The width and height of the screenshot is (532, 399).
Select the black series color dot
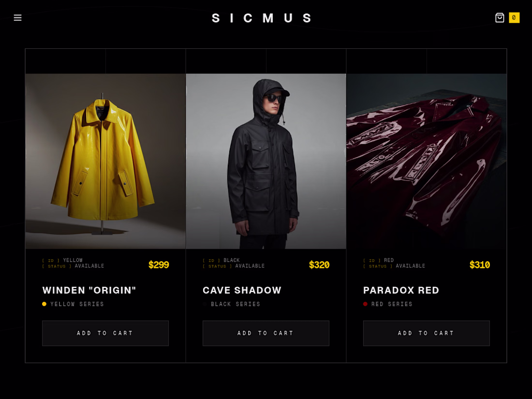tap(205, 304)
